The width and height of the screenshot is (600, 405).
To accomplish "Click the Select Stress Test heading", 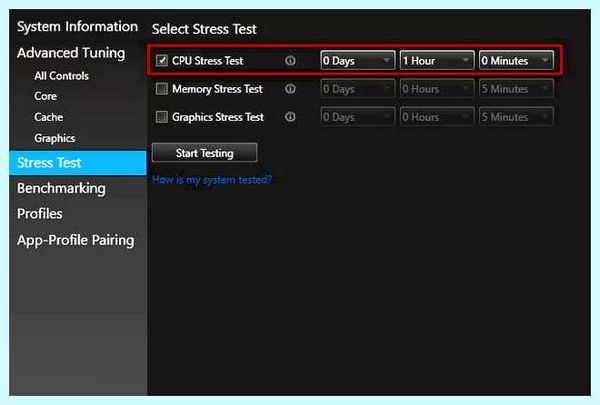I will pyautogui.click(x=204, y=29).
